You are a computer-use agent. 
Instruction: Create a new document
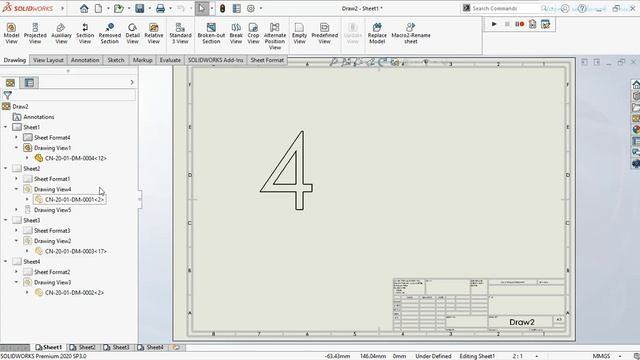(x=98, y=8)
